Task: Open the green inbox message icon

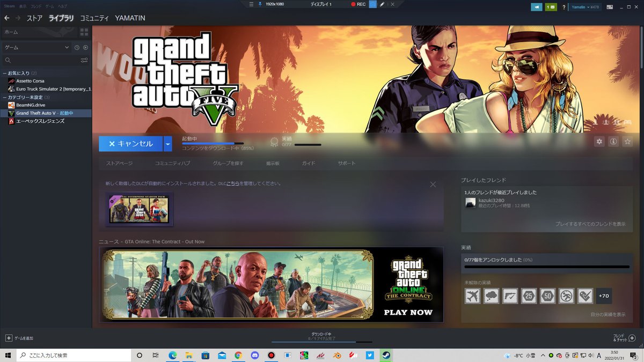Action: coord(551,7)
